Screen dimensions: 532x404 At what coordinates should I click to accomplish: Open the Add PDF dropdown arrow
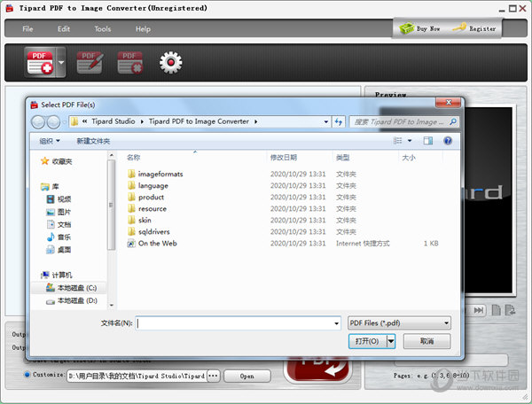point(61,62)
